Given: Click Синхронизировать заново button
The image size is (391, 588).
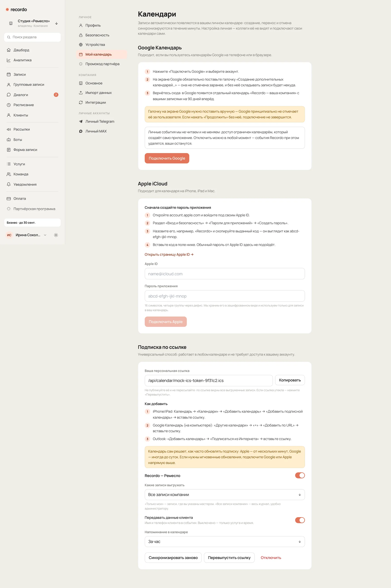Looking at the screenshot, I should 173,558.
